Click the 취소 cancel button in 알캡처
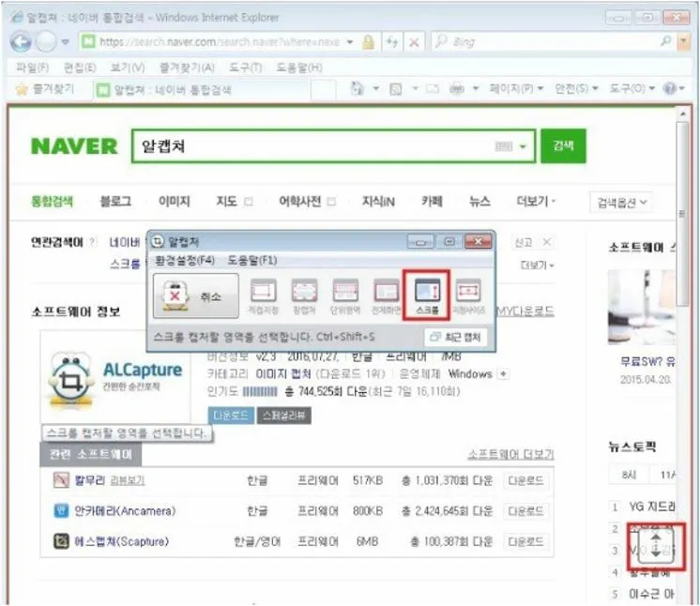 (x=195, y=295)
